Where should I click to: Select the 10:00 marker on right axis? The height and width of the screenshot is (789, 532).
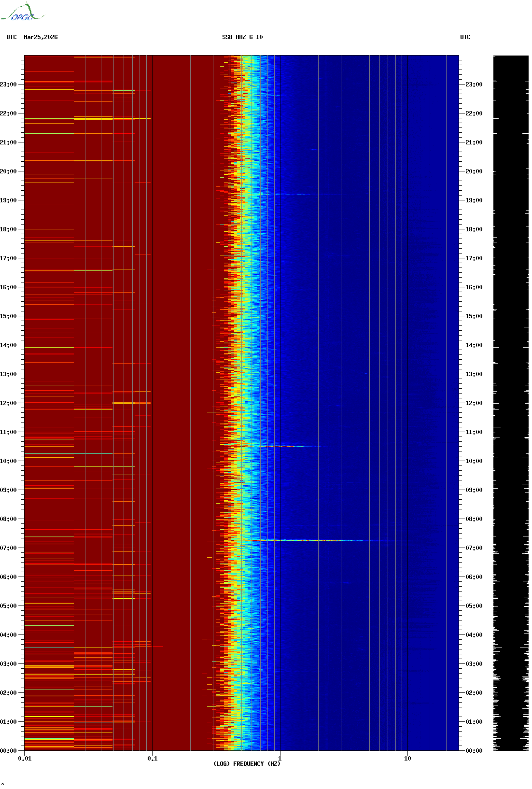click(x=474, y=461)
